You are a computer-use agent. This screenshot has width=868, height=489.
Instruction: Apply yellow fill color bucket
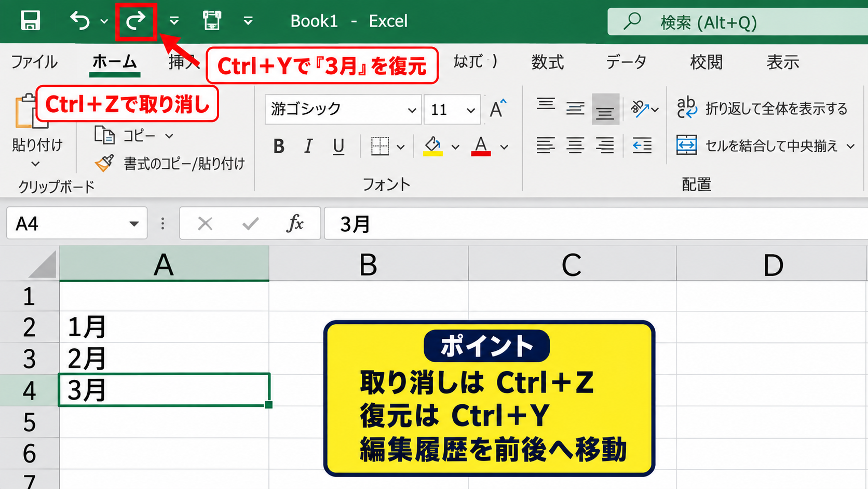[432, 147]
